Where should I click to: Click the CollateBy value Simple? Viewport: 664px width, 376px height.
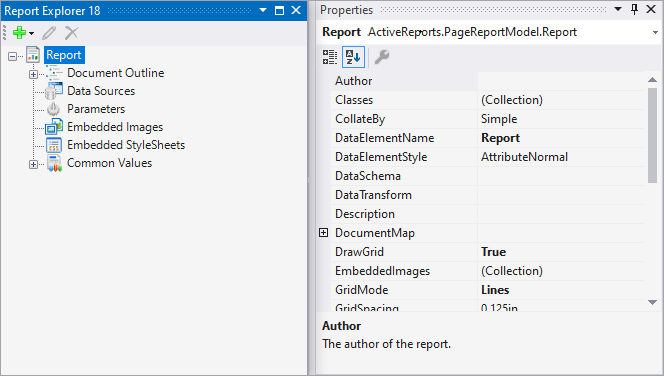tap(499, 119)
